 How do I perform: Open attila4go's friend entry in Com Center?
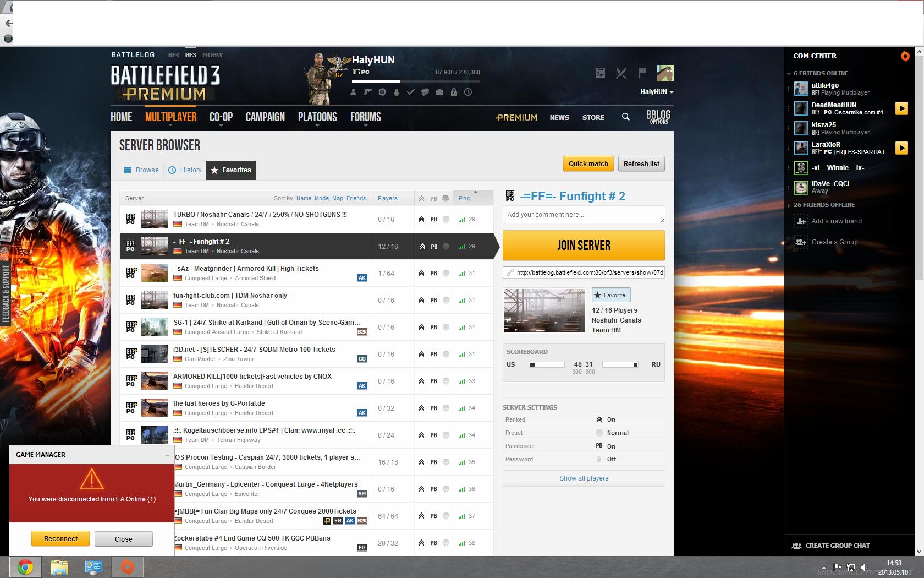pos(842,89)
